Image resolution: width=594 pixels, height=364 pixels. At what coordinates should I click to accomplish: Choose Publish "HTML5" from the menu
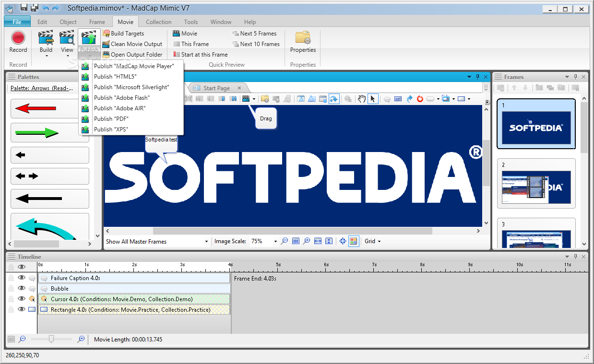click(x=115, y=77)
